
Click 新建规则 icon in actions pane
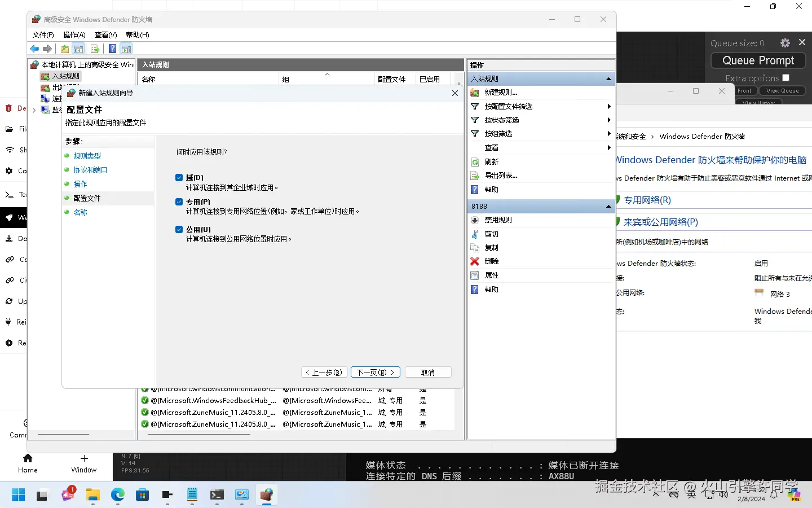(x=475, y=93)
